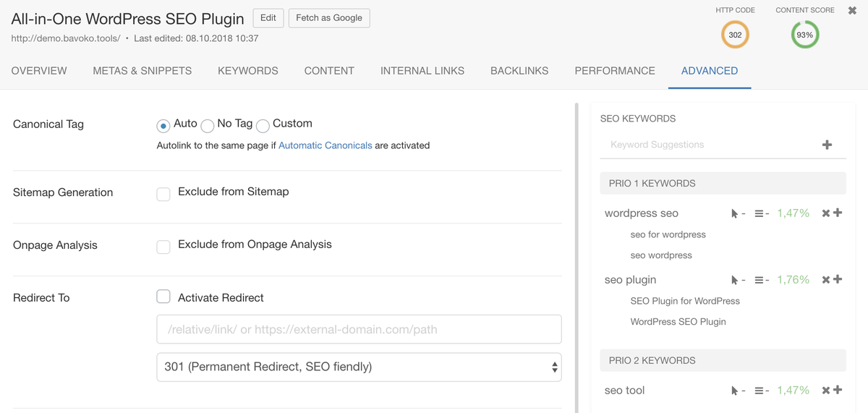Click the content score 93% circle
Screen dimensions: 868x413
(x=805, y=35)
